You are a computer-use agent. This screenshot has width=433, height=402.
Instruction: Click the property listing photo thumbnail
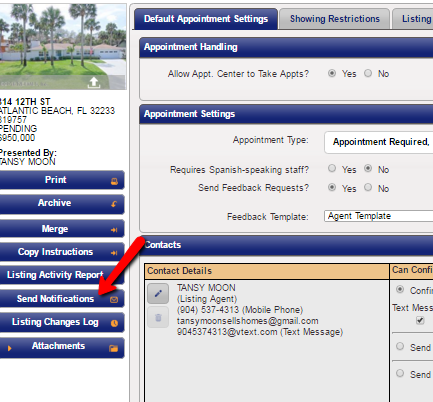coord(63,46)
